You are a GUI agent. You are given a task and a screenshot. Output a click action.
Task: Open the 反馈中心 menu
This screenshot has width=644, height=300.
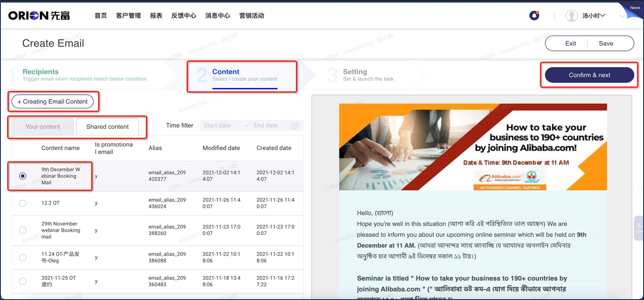point(184,16)
